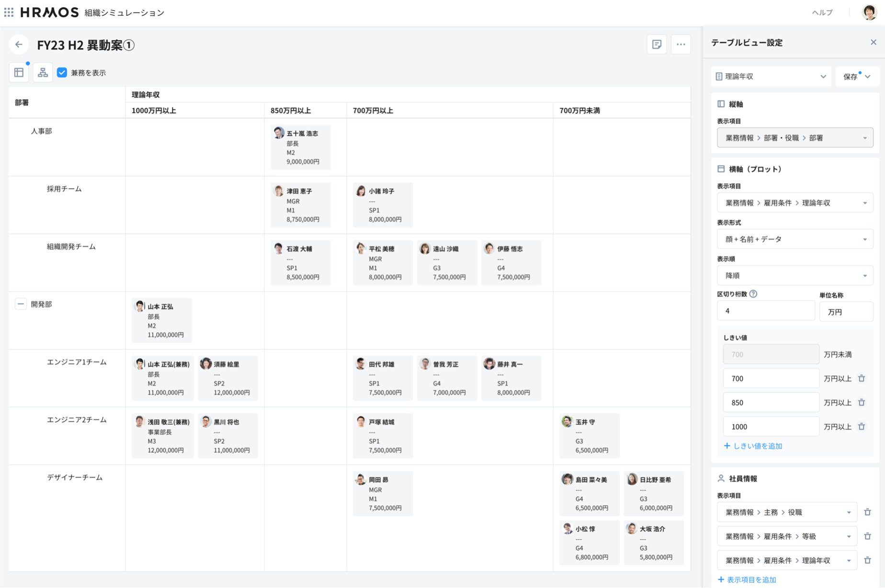This screenshot has height=588, width=885.
Task: Click help icon next to 区切り桁数
Action: [x=753, y=294]
